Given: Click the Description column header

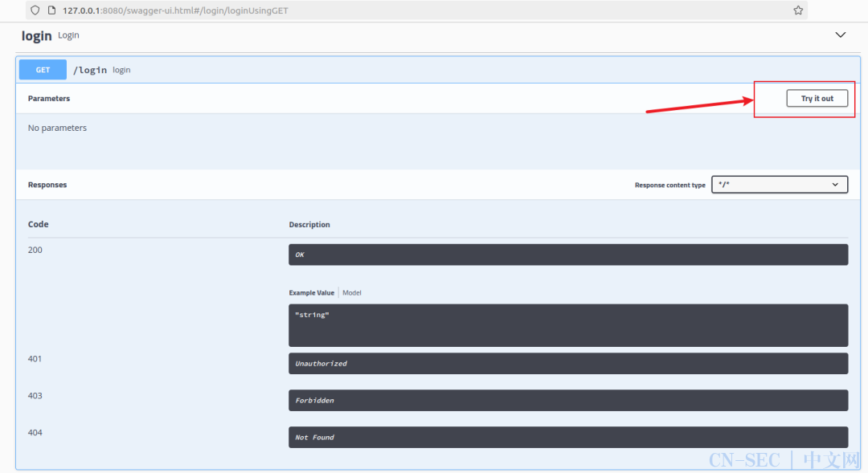Looking at the screenshot, I should coord(309,225).
